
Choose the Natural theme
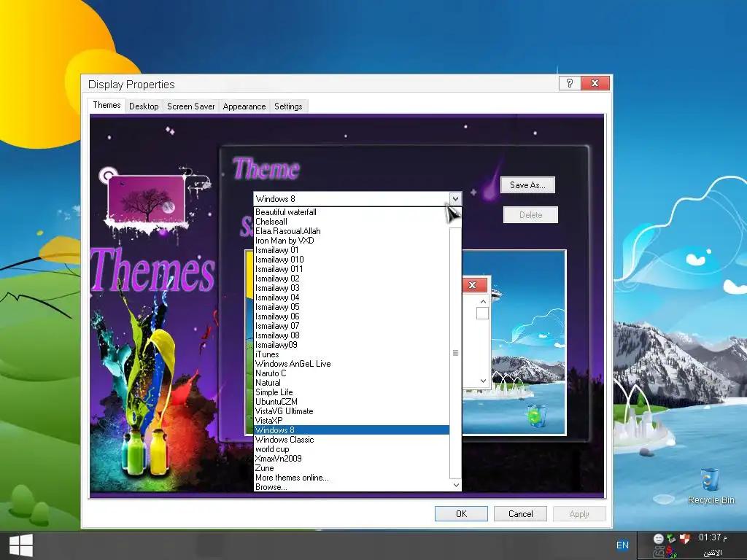pos(352,383)
